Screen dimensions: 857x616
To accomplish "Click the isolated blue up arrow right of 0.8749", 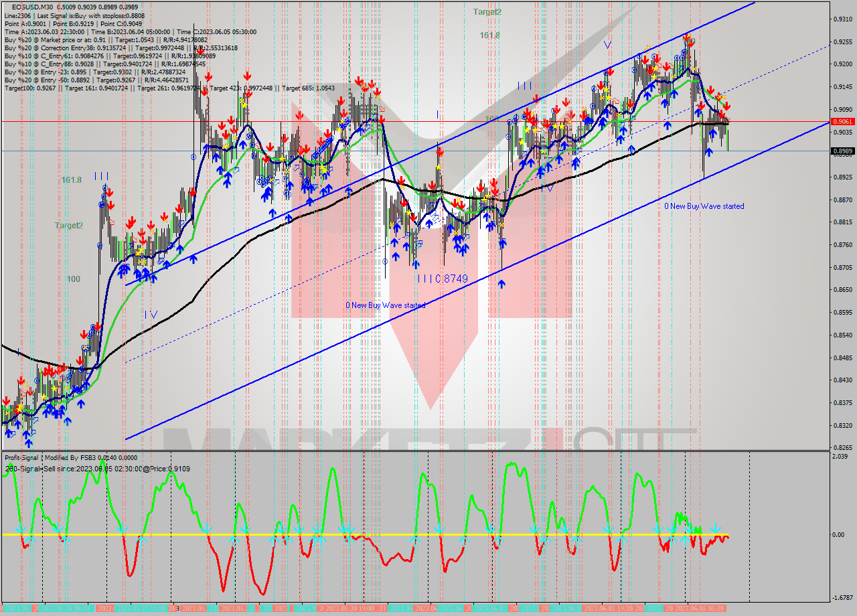I will (x=501, y=284).
